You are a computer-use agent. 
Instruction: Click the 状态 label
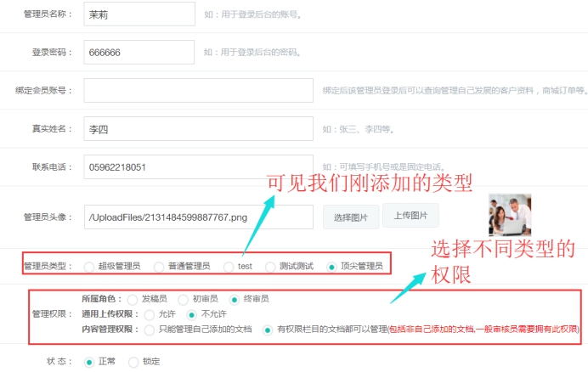point(59,362)
